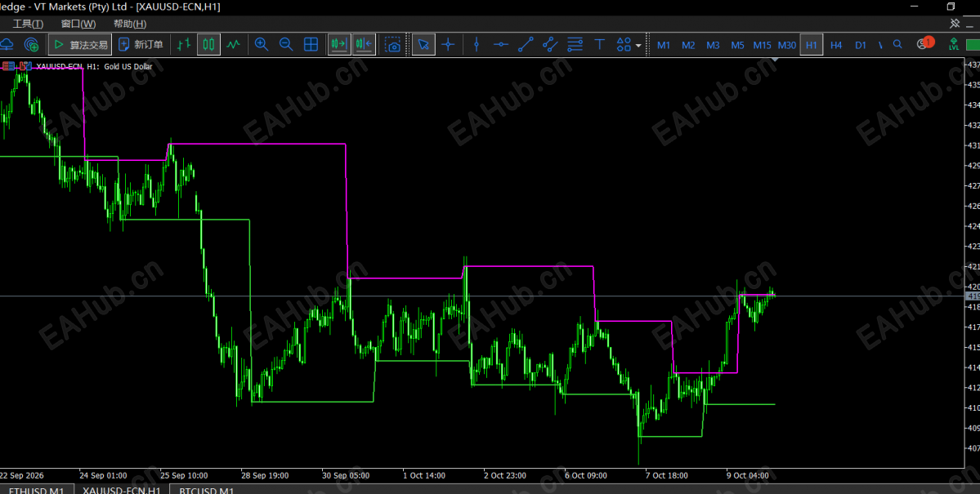
Task: Switch timeframe to D1
Action: coord(861,45)
